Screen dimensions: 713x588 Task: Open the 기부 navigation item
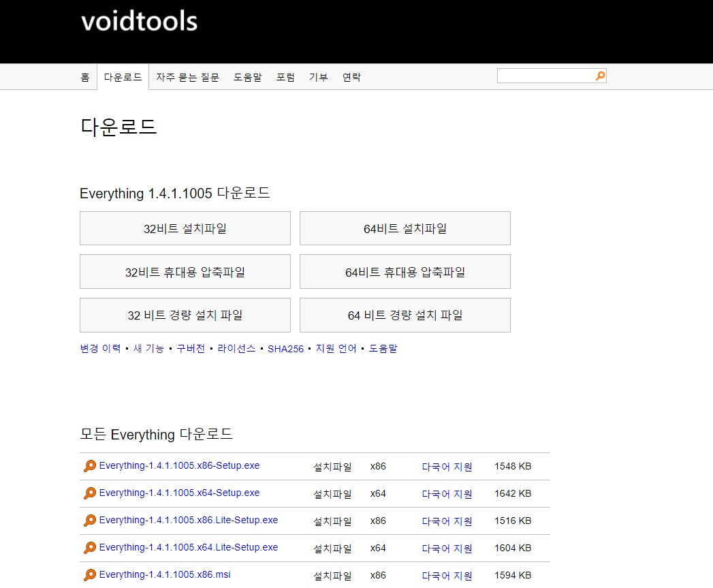tap(318, 78)
